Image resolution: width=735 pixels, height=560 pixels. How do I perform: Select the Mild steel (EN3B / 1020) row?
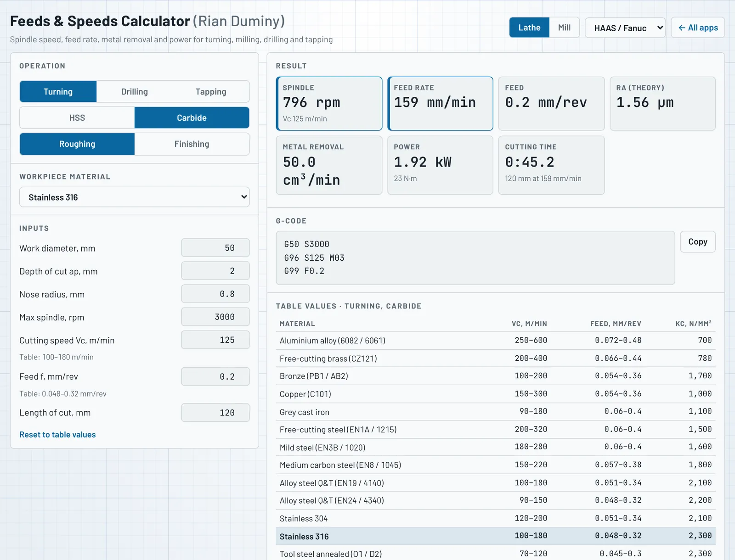click(x=496, y=447)
